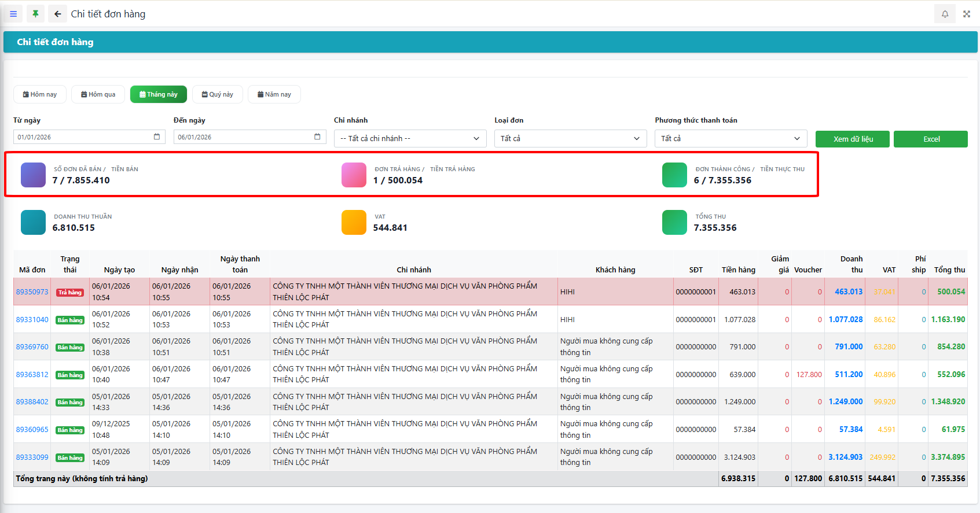Expand Phương thức thanh toán dropdown
This screenshot has height=513, width=980.
pos(731,139)
